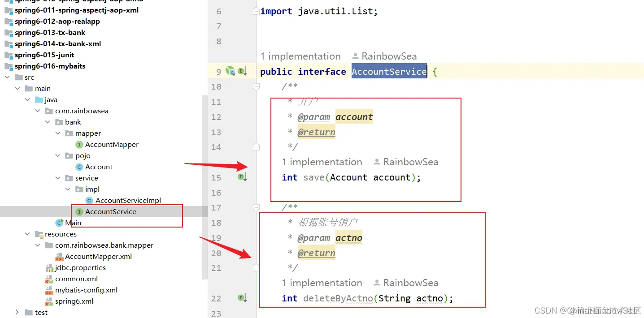644x318 pixels.
Task: Click the highlighted AccountService name in the editor
Action: tap(389, 72)
